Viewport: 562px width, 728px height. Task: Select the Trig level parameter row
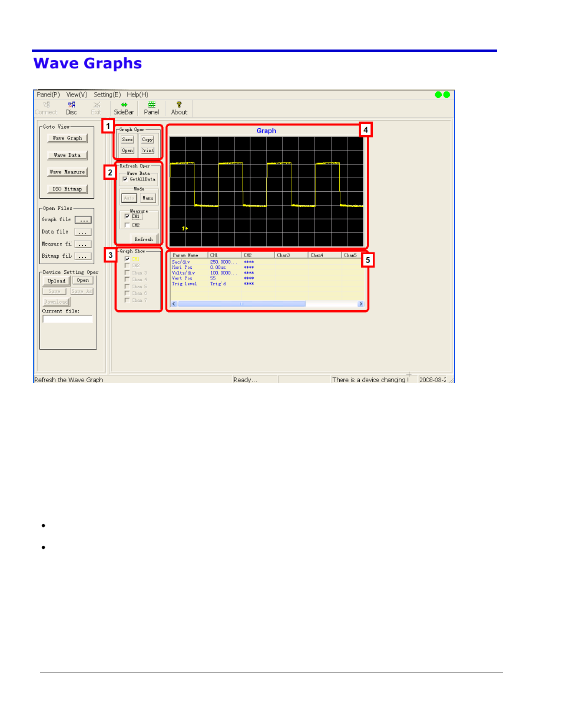(x=267, y=284)
